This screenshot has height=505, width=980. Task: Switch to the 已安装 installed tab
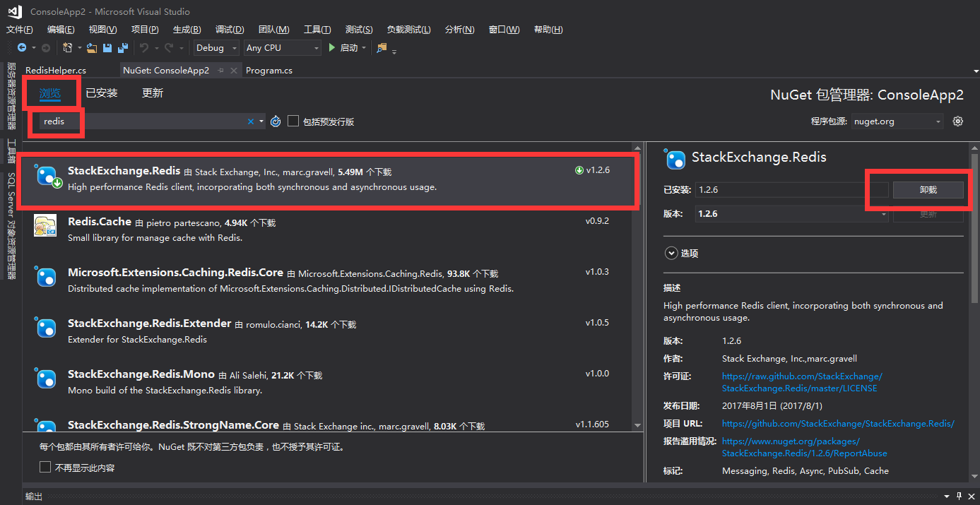[102, 93]
